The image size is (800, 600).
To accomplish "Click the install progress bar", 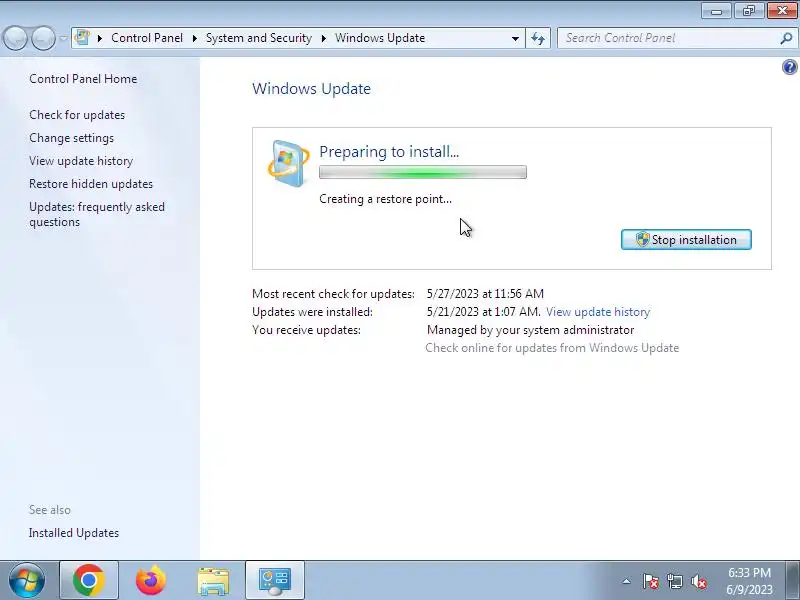I will coord(423,172).
